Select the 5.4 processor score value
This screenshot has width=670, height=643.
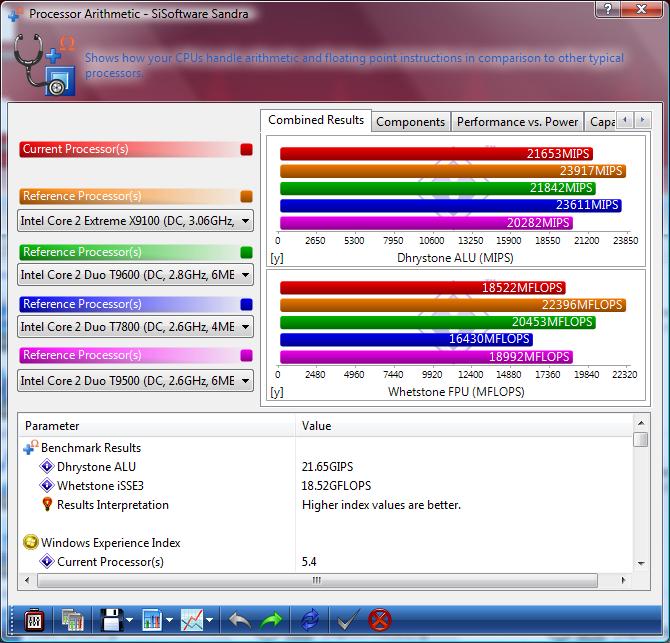pyautogui.click(x=309, y=561)
